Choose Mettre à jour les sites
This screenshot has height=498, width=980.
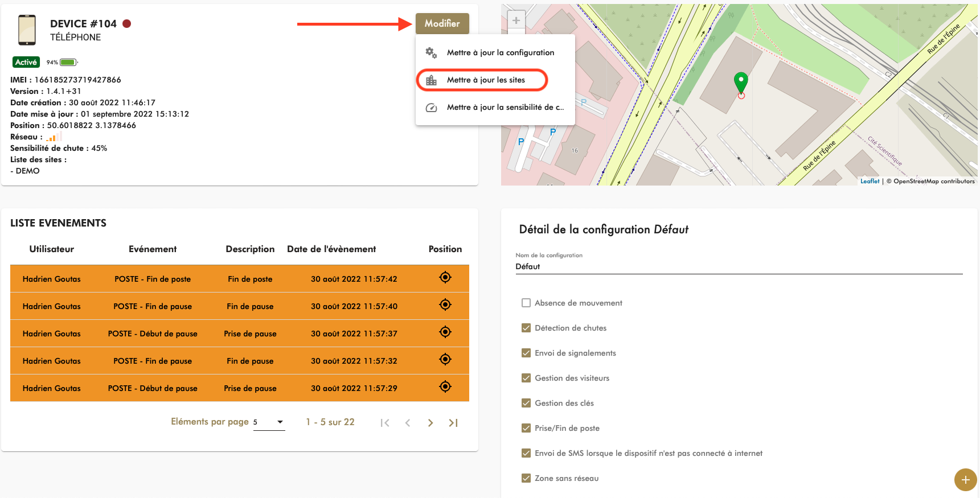486,80
